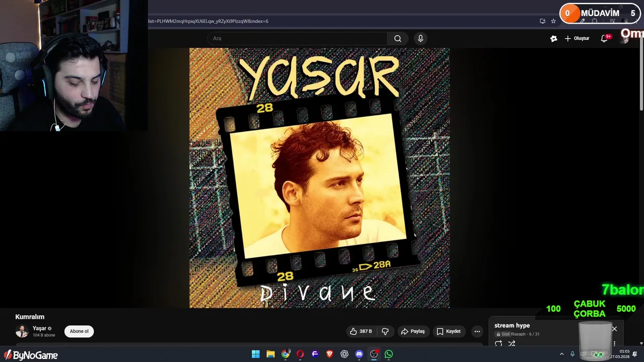Share the video via Paylaş
The image size is (644, 362).
point(413,331)
